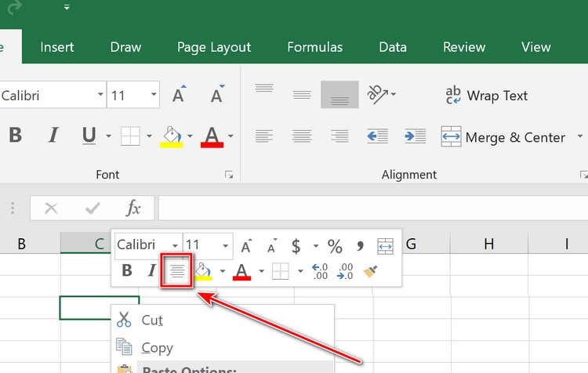The height and width of the screenshot is (373, 588).
Task: Apply yellow fill in mini toolbar
Action: pyautogui.click(x=204, y=270)
